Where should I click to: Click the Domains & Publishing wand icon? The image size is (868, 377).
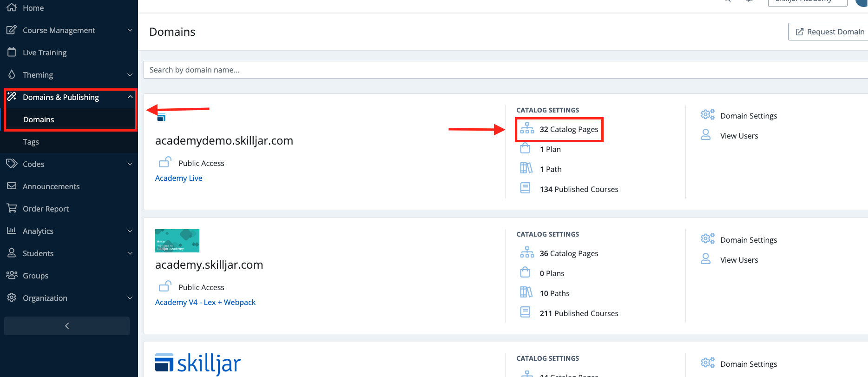[12, 97]
